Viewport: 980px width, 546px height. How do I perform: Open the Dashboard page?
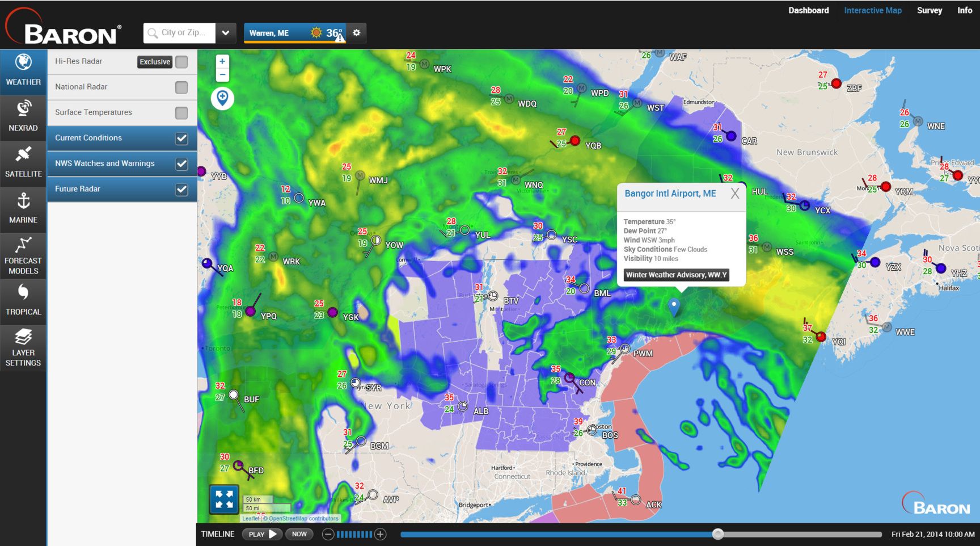[x=808, y=10]
